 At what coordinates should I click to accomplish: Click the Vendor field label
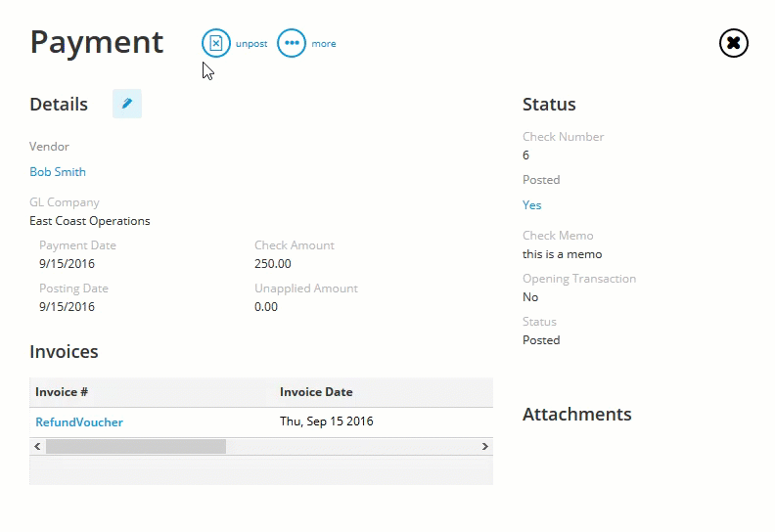tap(49, 147)
